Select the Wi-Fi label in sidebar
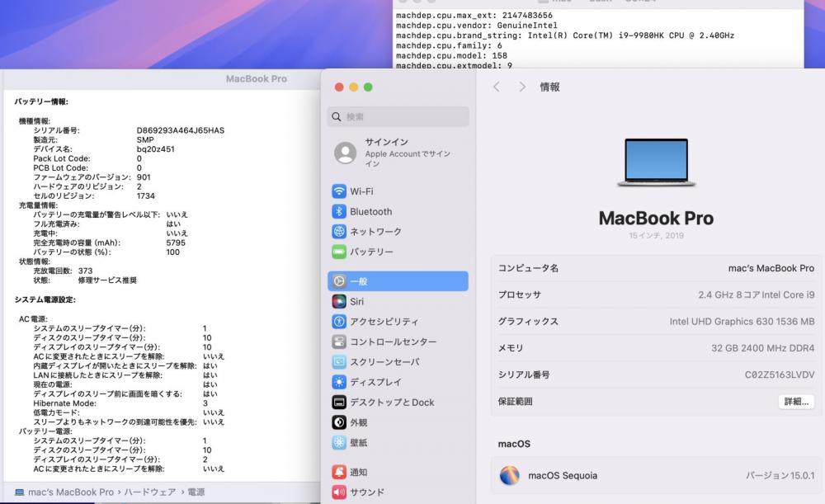The width and height of the screenshot is (825, 504). pos(361,191)
